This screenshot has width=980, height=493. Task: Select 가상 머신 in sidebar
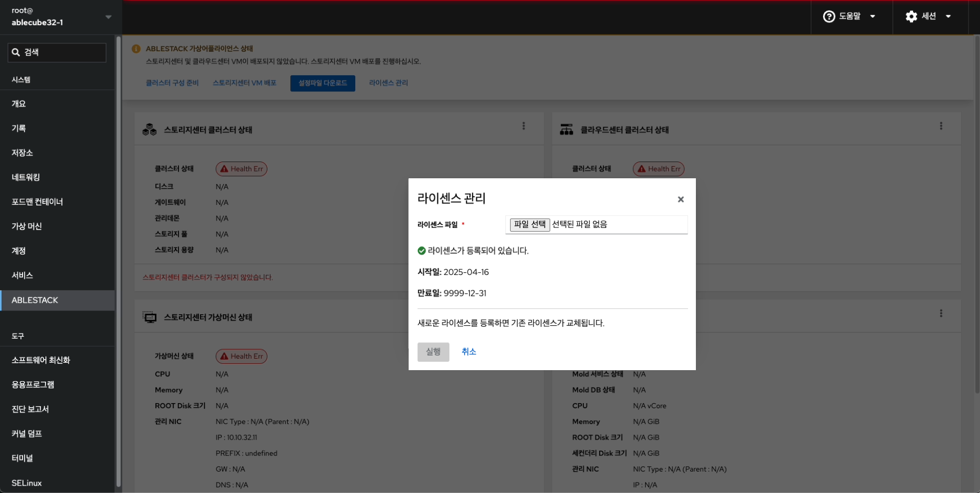27,226
